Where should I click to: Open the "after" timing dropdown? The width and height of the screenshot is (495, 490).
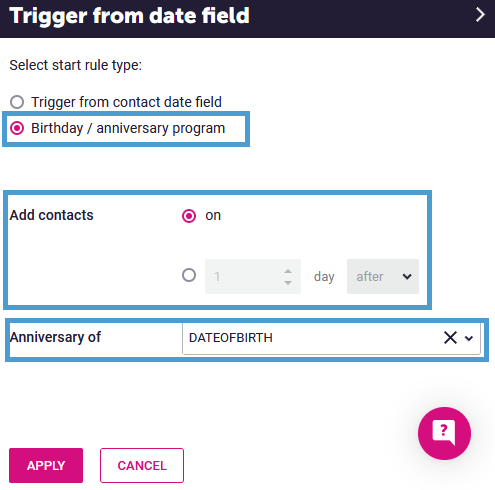coord(383,276)
